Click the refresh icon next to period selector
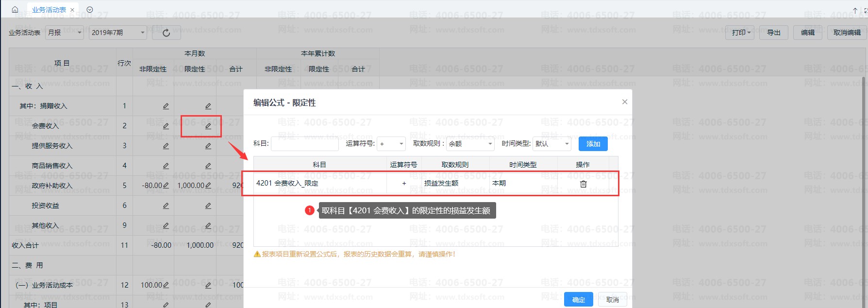 (x=166, y=33)
